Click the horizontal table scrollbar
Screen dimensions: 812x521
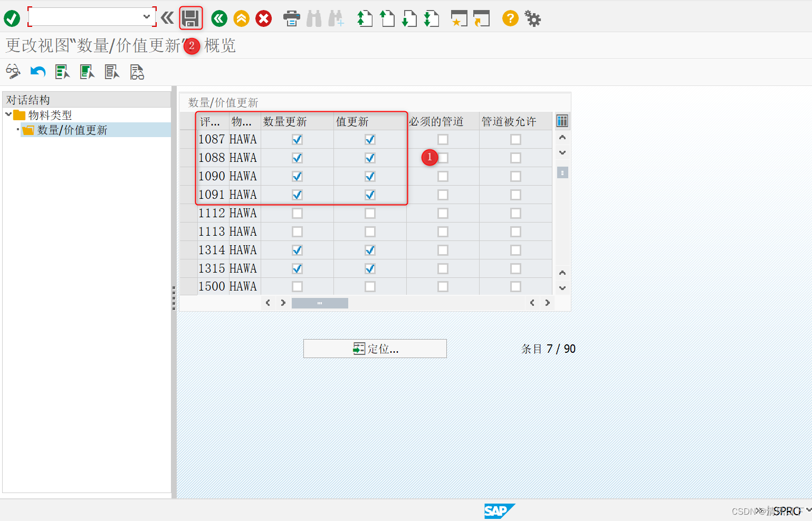point(319,303)
